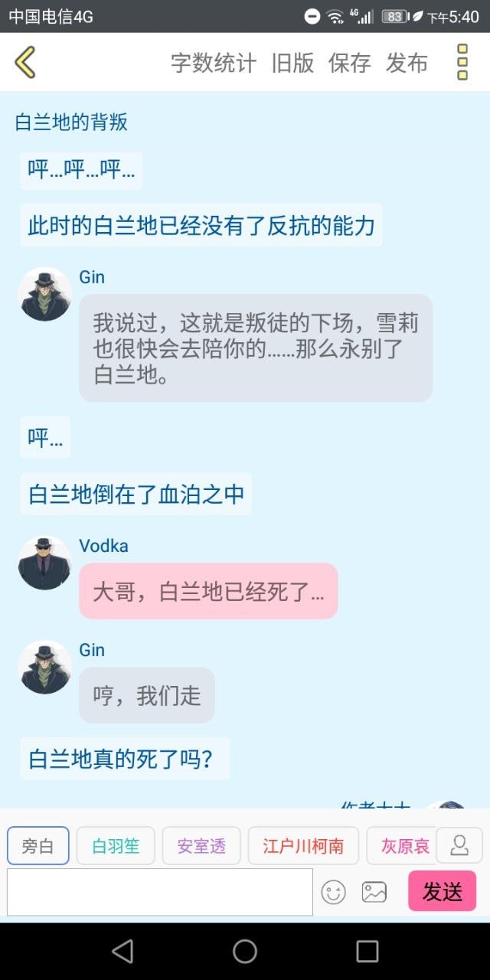Go to Android home screen
The width and height of the screenshot is (490, 980).
click(x=245, y=951)
